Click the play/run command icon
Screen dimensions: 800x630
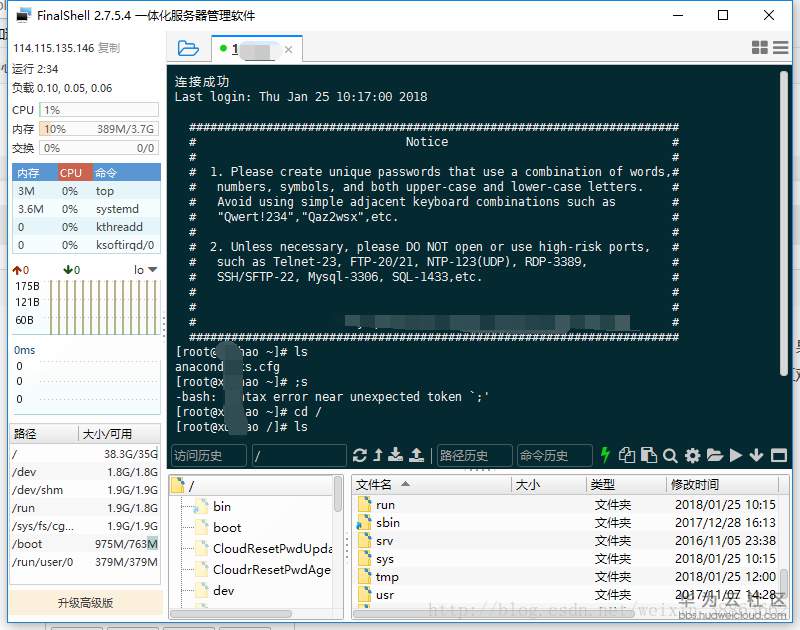(735, 455)
